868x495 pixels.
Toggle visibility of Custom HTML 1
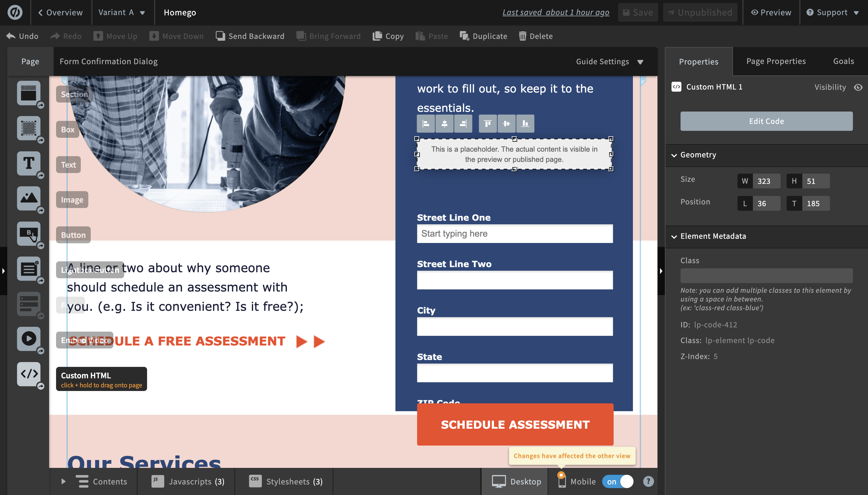pyautogui.click(x=858, y=87)
